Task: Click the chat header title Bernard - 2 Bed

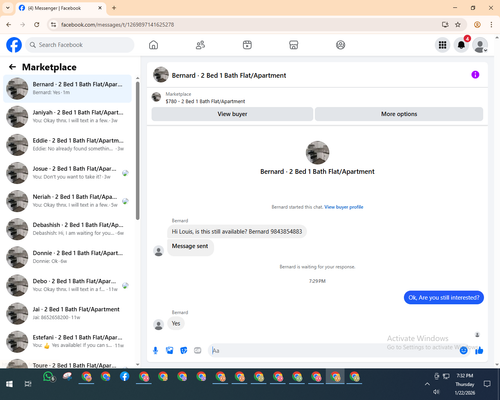Action: [229, 75]
